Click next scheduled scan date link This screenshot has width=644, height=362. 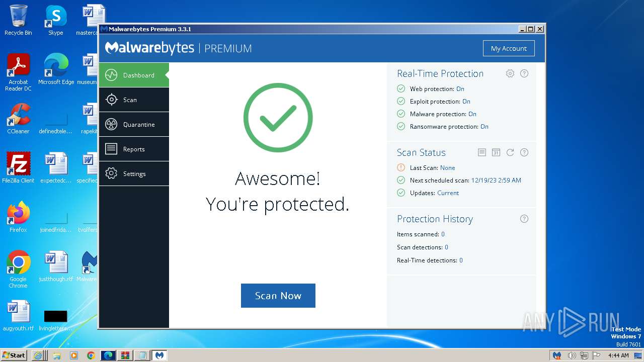coord(496,180)
